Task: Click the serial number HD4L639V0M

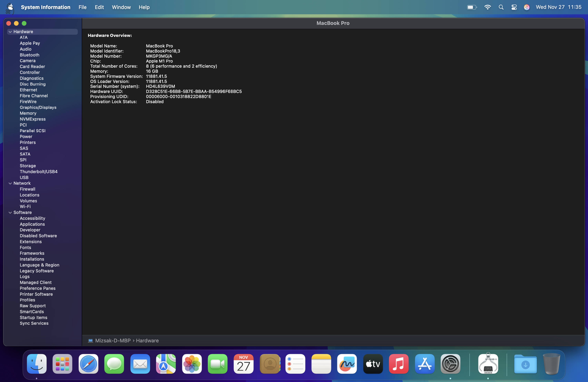Action: pyautogui.click(x=160, y=86)
